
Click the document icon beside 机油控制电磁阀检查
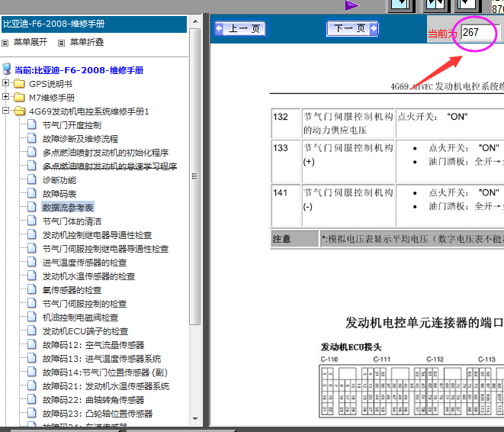(x=31, y=317)
